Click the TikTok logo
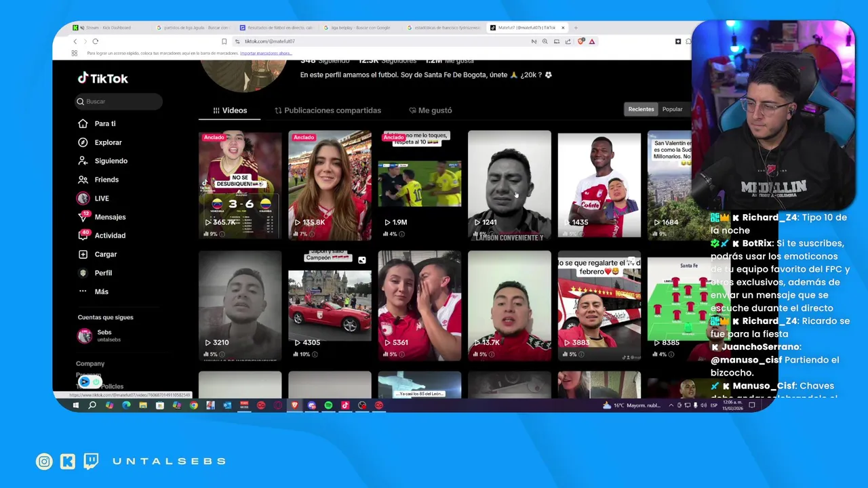 click(x=102, y=78)
